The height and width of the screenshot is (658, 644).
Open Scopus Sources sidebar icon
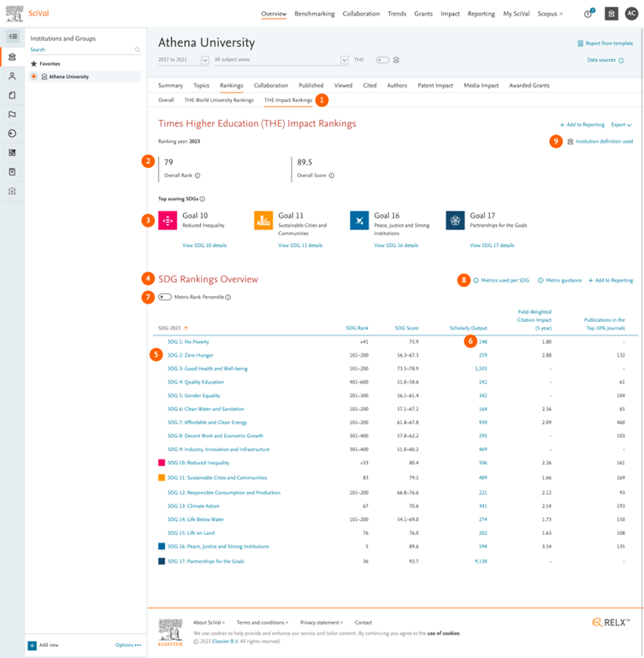click(12, 172)
